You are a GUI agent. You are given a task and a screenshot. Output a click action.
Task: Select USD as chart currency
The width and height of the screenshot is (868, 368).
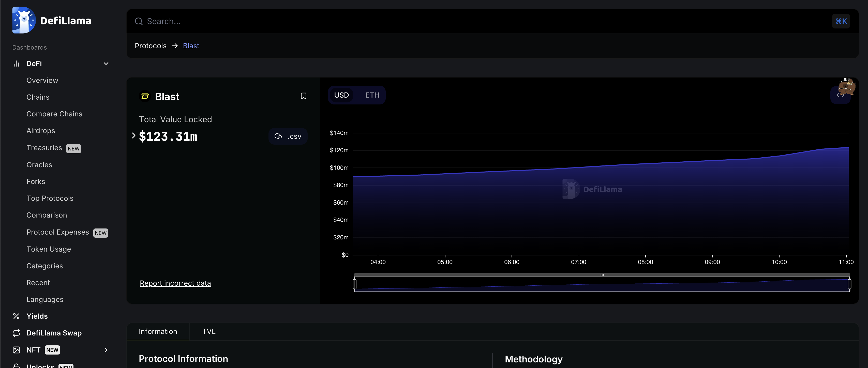click(342, 95)
